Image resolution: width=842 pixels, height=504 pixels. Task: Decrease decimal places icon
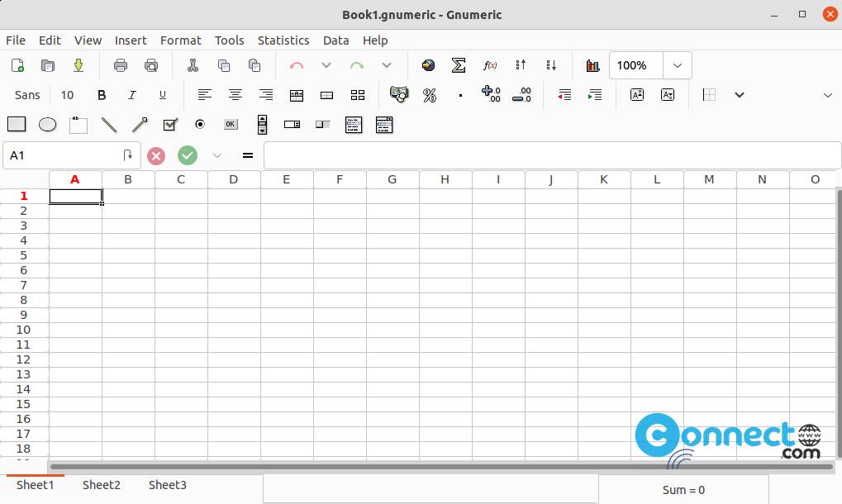coord(521,94)
